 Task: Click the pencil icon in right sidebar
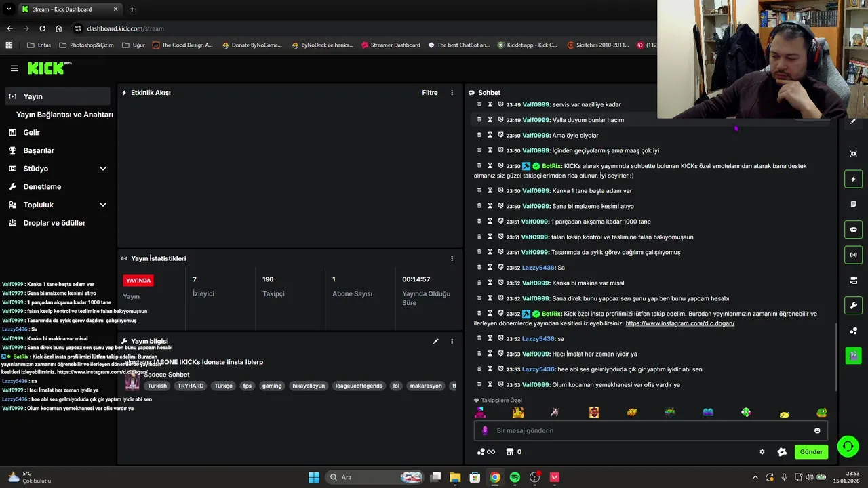(853, 121)
